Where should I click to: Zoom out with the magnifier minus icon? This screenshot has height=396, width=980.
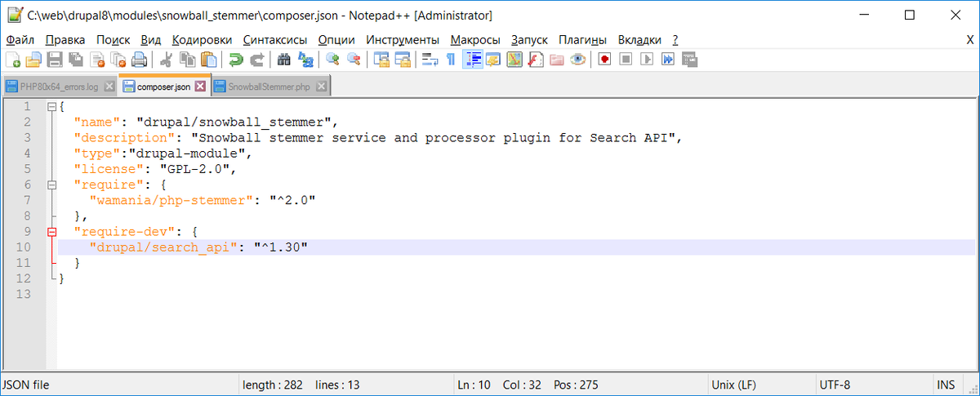354,59
